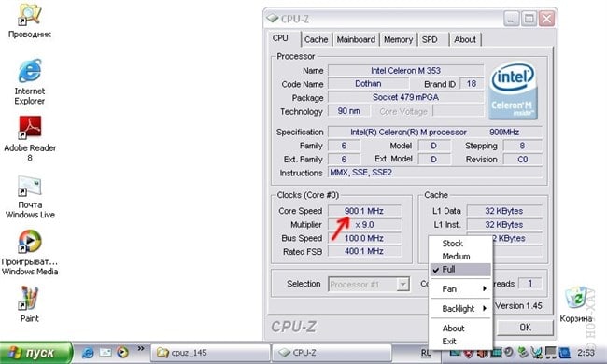
Task: Click the Media Player quick launch icon
Action: (122, 353)
